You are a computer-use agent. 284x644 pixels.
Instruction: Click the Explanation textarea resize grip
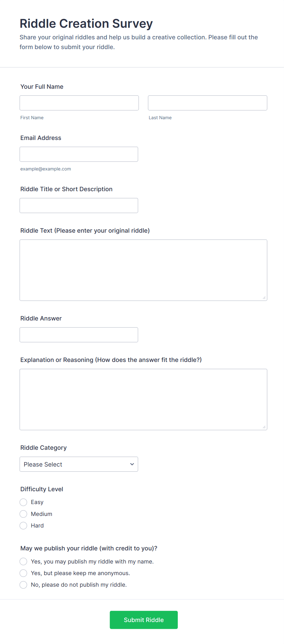[x=264, y=427]
